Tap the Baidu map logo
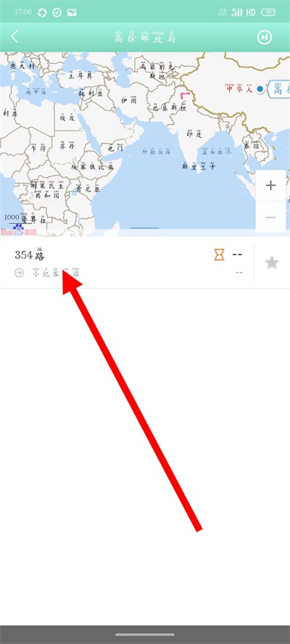The image size is (290, 644). pos(18,231)
